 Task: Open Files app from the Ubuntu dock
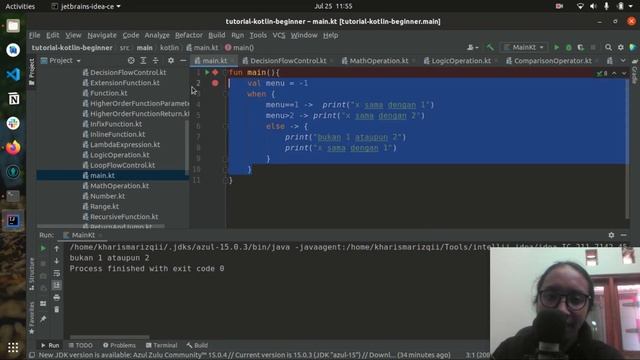click(x=13, y=26)
